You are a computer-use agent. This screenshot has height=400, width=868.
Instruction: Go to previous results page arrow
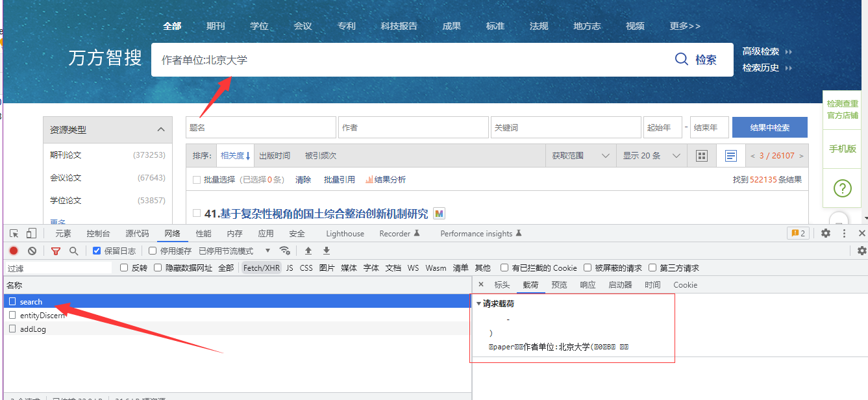pos(752,156)
